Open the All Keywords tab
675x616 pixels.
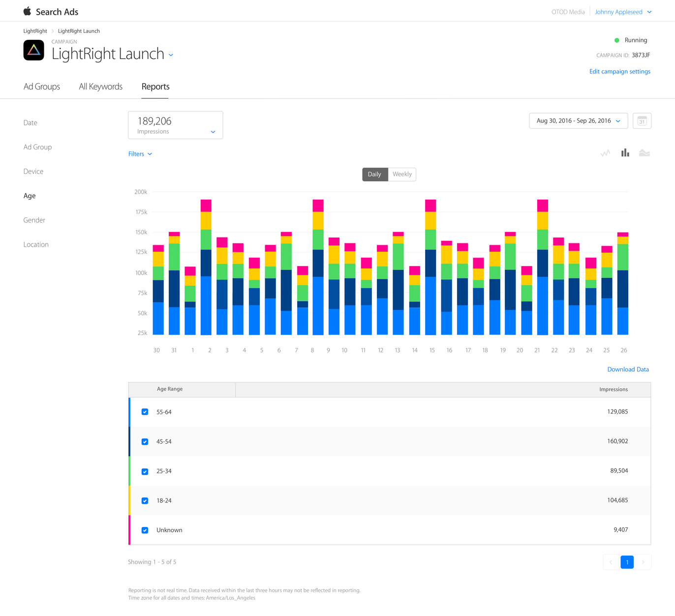[x=100, y=87]
